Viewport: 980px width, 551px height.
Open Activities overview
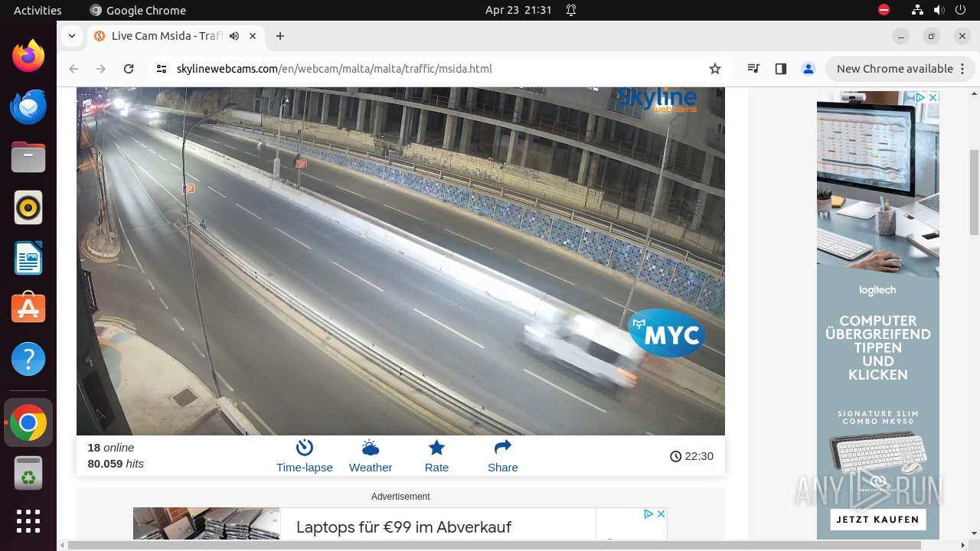pyautogui.click(x=38, y=10)
